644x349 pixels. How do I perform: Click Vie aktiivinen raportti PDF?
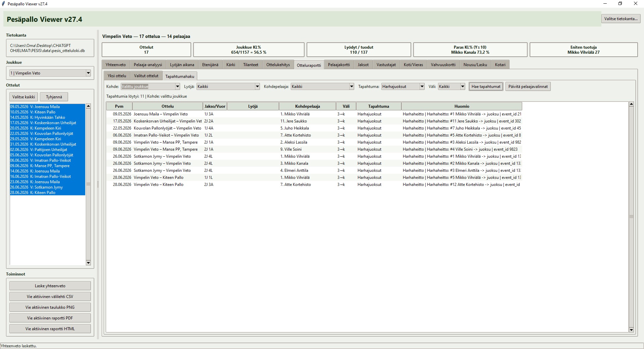pyautogui.click(x=50, y=318)
